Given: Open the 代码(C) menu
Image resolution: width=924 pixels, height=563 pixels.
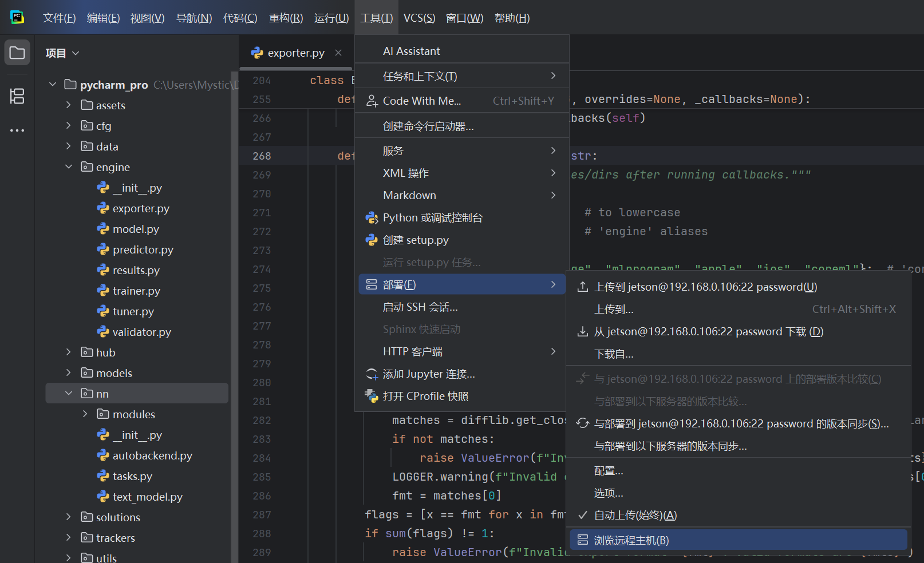Looking at the screenshot, I should (x=240, y=18).
